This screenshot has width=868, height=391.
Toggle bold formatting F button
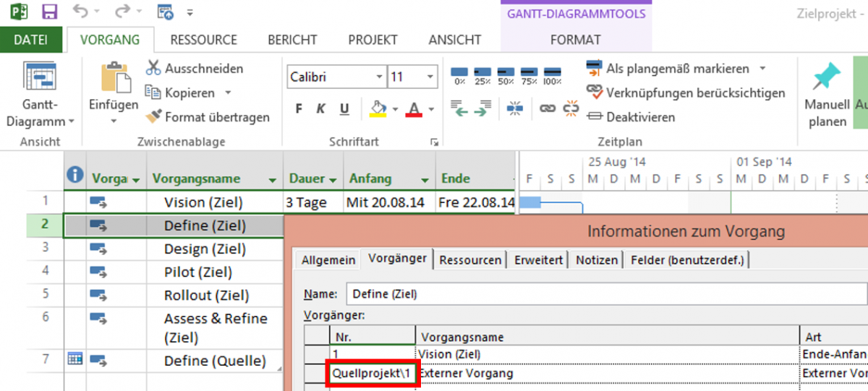pos(298,109)
